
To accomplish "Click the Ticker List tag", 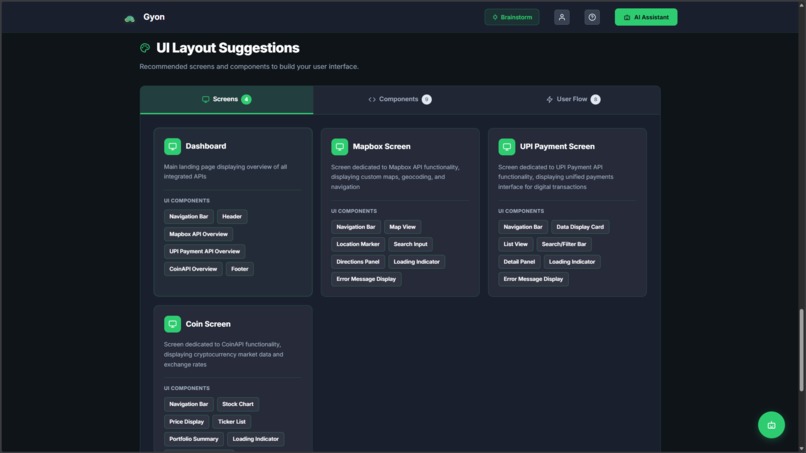I will coord(231,422).
